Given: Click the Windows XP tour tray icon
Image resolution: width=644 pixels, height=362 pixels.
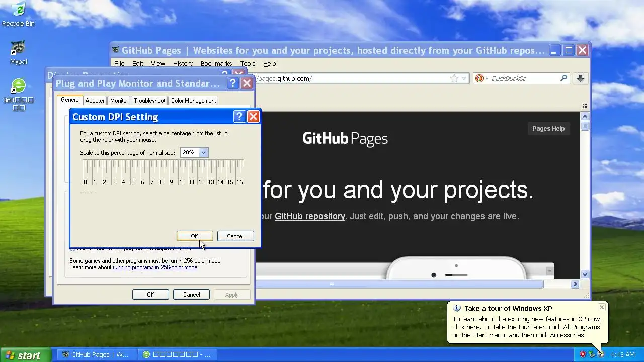Looking at the screenshot, I should coord(600,354).
